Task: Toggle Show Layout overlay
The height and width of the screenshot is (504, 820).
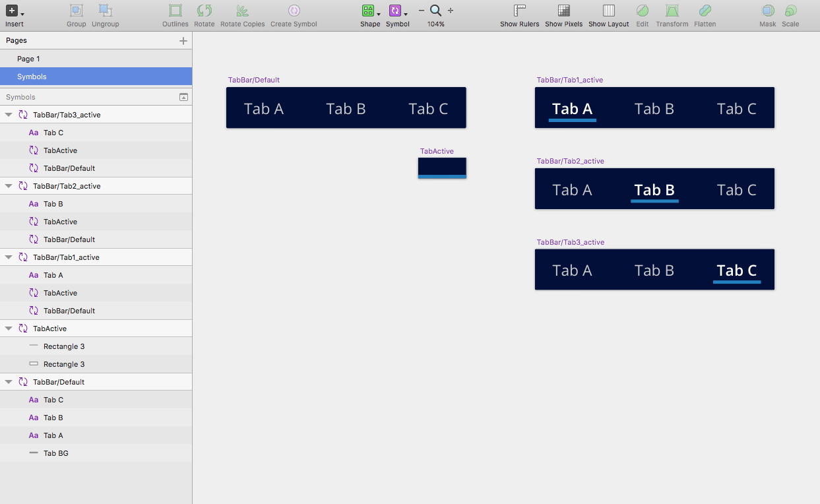Action: coord(608,11)
